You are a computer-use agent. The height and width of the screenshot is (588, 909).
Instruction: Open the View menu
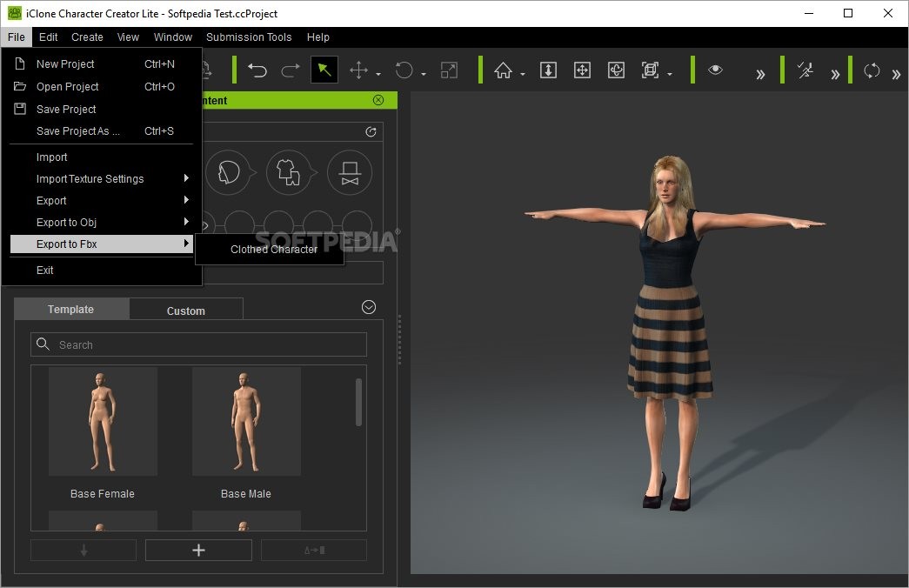(128, 37)
